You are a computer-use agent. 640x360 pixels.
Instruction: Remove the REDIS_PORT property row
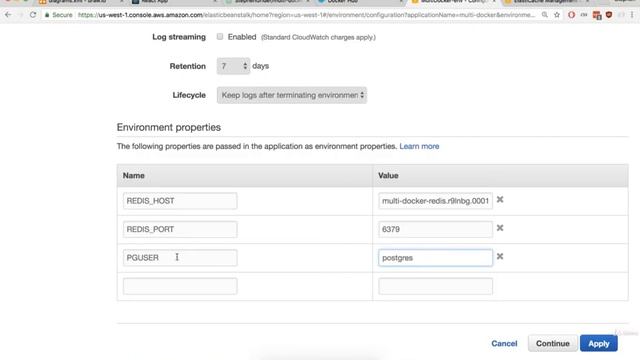click(500, 228)
